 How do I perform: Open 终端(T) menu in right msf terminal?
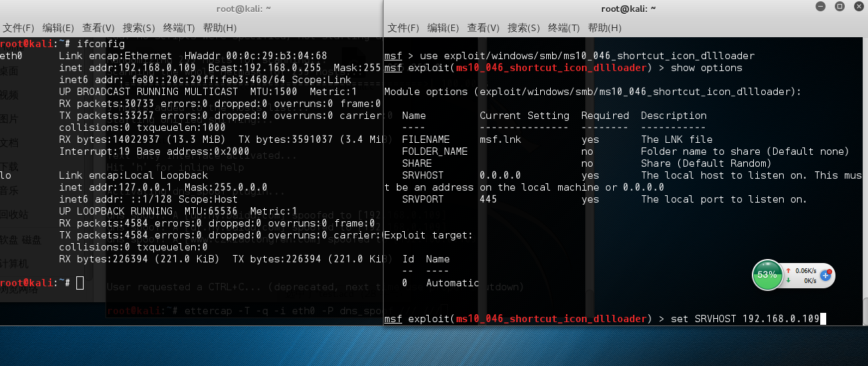coord(564,28)
